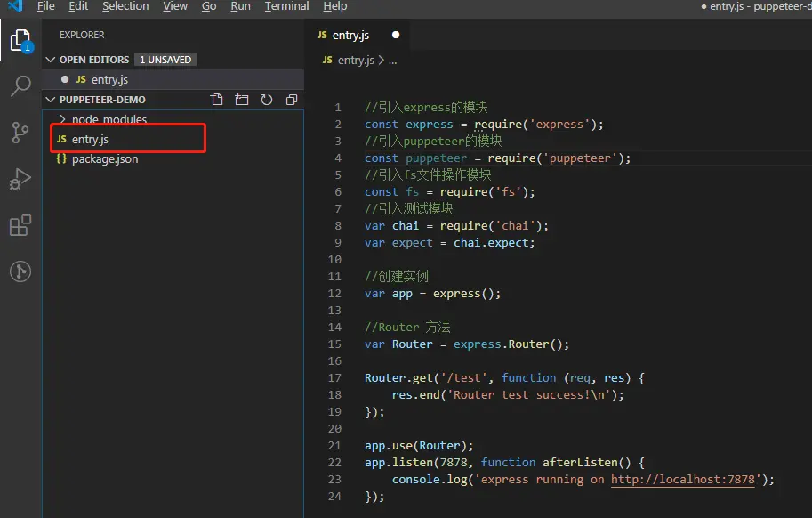Image resolution: width=812 pixels, height=518 pixels.
Task: Collapse the OPEN EDITORS section
Action: (51, 60)
